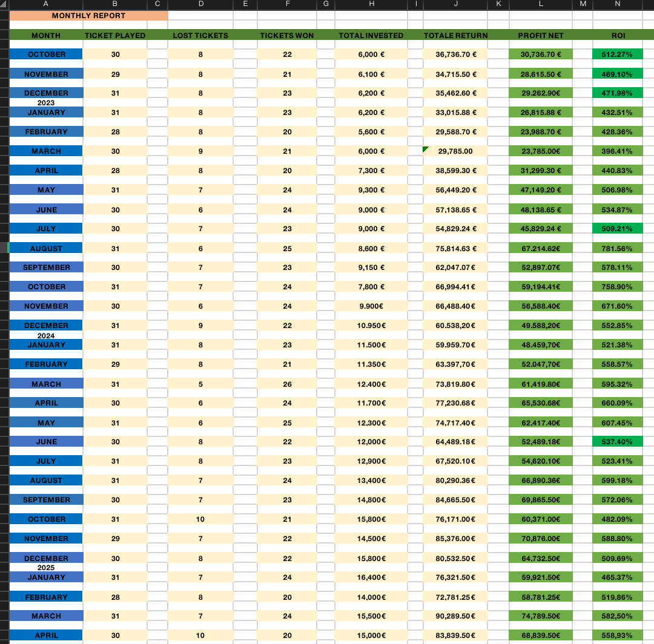This screenshot has height=644, width=654.
Task: Select column L header
Action: click(541, 4)
